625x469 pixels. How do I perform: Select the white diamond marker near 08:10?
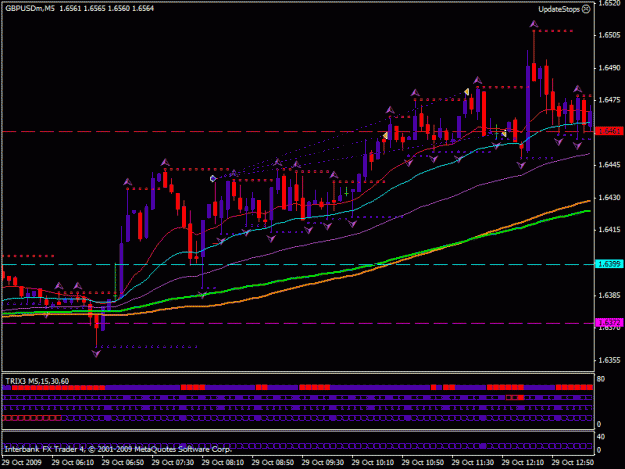point(213,179)
